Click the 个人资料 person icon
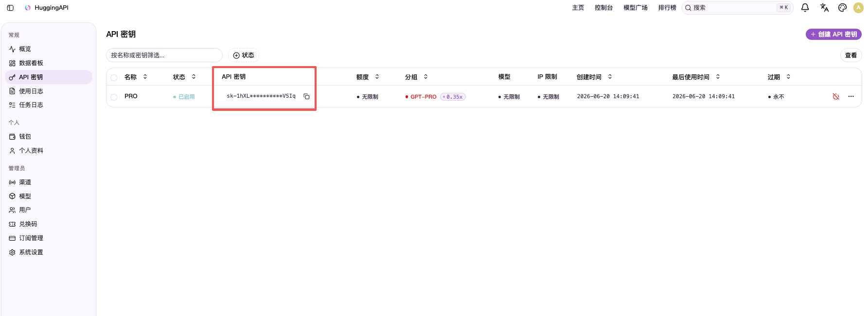Image resolution: width=868 pixels, height=316 pixels. (13, 151)
